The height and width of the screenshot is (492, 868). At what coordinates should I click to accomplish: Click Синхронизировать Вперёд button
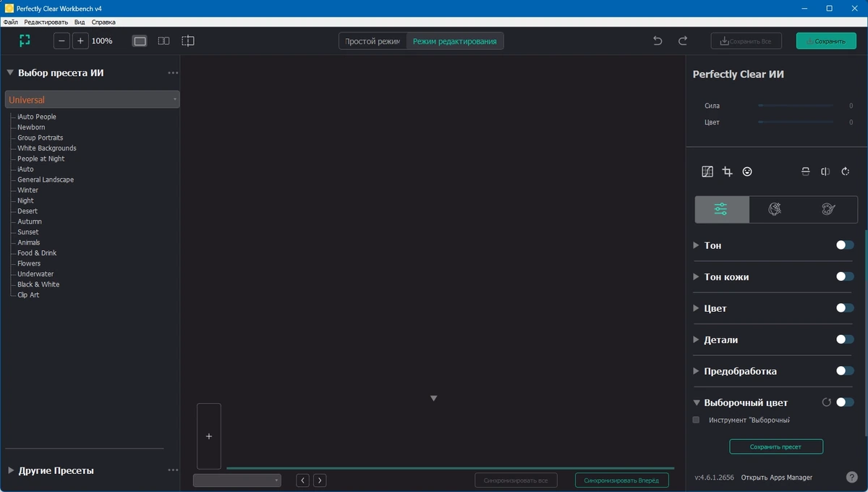tap(622, 480)
